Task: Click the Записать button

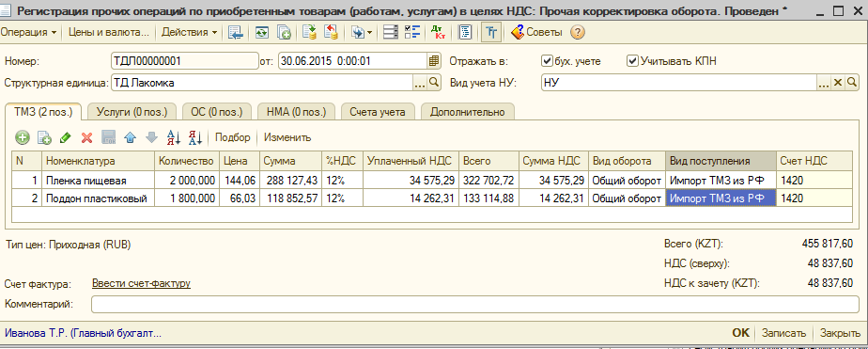Action: pyautogui.click(x=783, y=333)
